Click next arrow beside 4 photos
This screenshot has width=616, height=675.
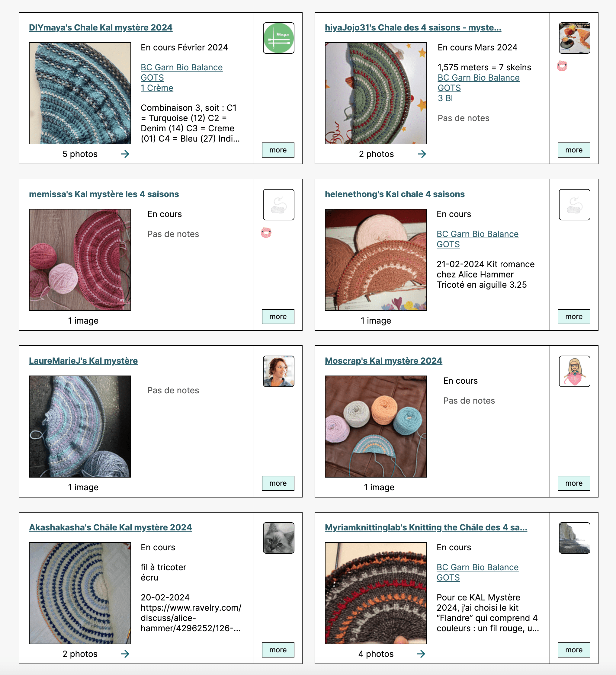[421, 654]
